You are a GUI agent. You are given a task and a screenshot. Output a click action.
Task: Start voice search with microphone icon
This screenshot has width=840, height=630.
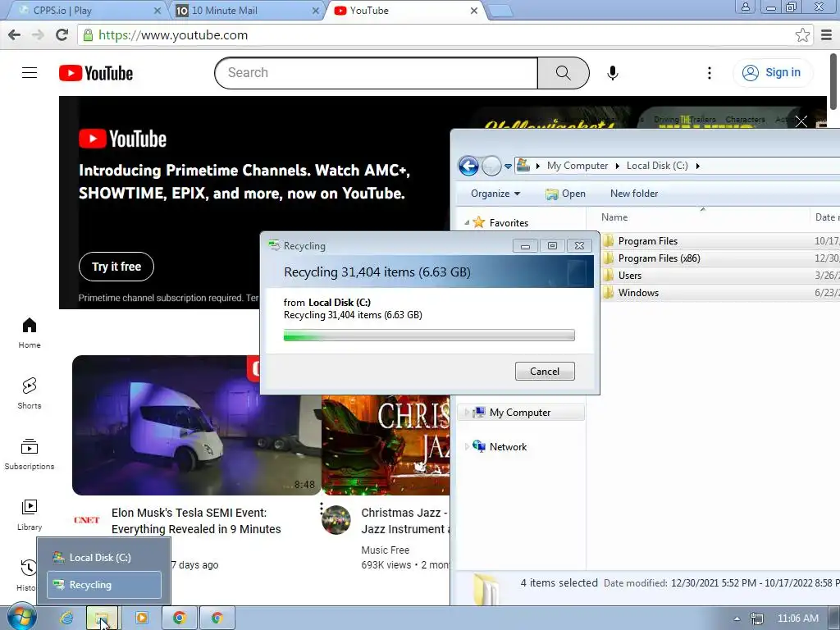coord(613,73)
